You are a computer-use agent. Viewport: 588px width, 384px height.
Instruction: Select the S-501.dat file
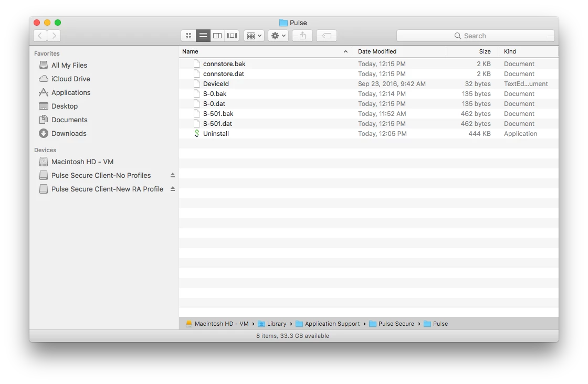coord(369,124)
